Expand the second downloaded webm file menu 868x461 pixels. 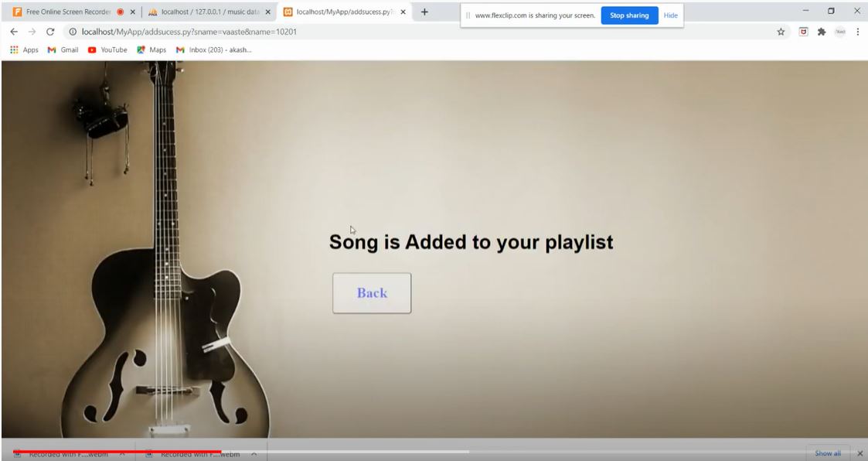(x=255, y=454)
